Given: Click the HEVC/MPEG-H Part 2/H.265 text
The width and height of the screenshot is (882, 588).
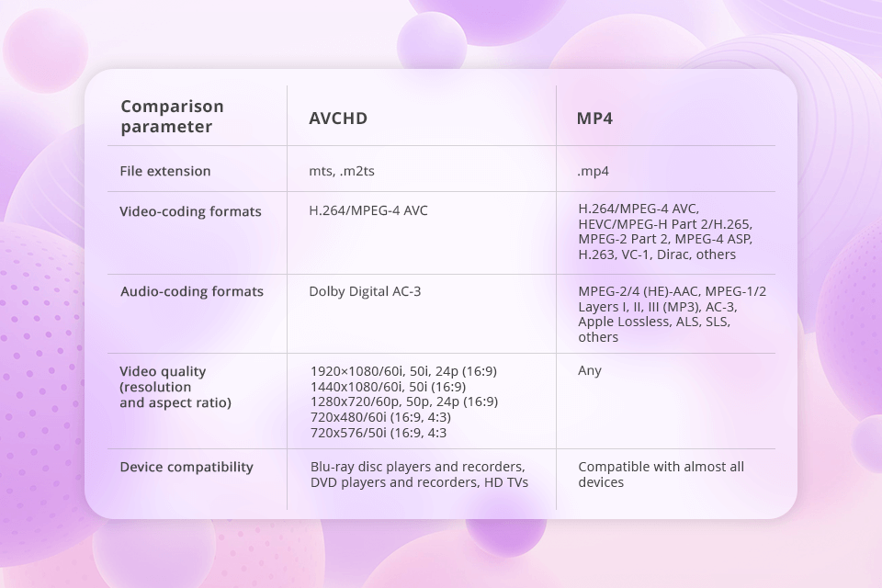Looking at the screenshot, I should pos(666,224).
